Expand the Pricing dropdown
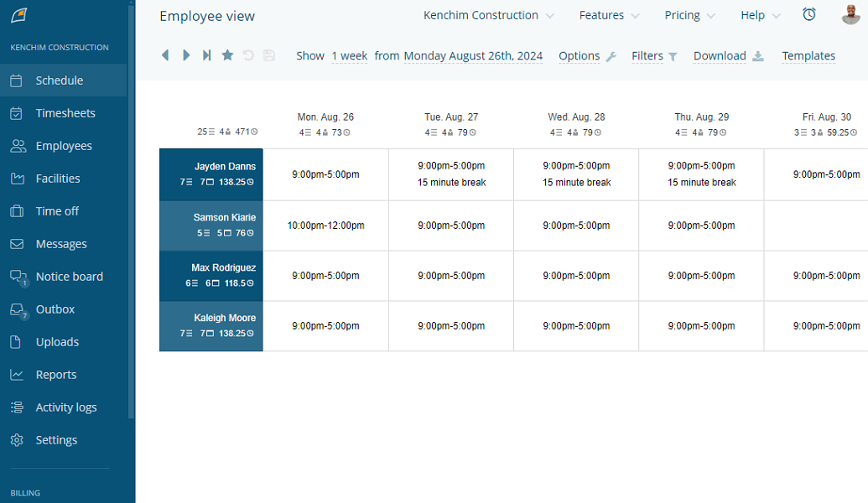 point(689,15)
